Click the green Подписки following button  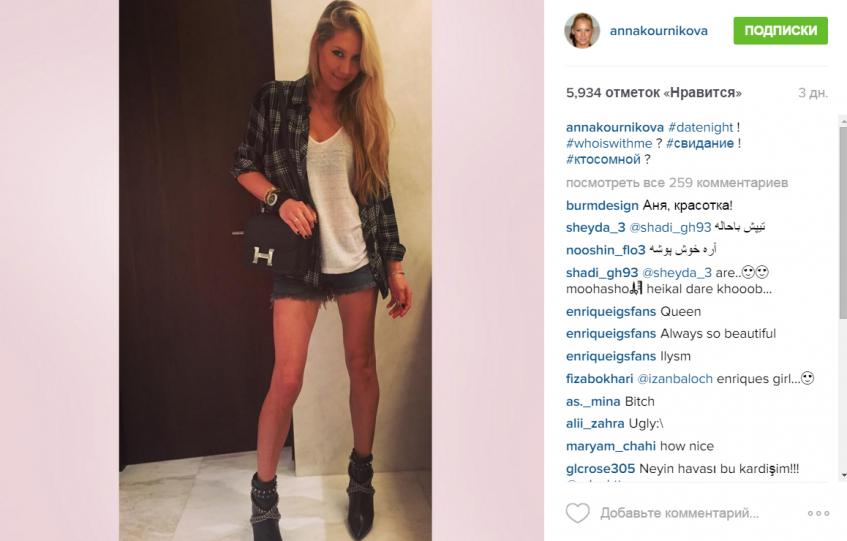click(781, 31)
